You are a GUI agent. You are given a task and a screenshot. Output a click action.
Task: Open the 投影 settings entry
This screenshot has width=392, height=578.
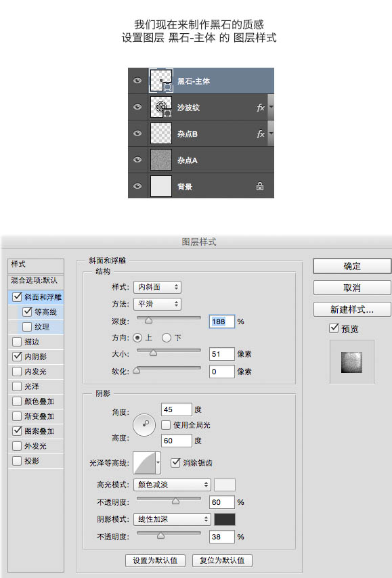click(x=32, y=461)
